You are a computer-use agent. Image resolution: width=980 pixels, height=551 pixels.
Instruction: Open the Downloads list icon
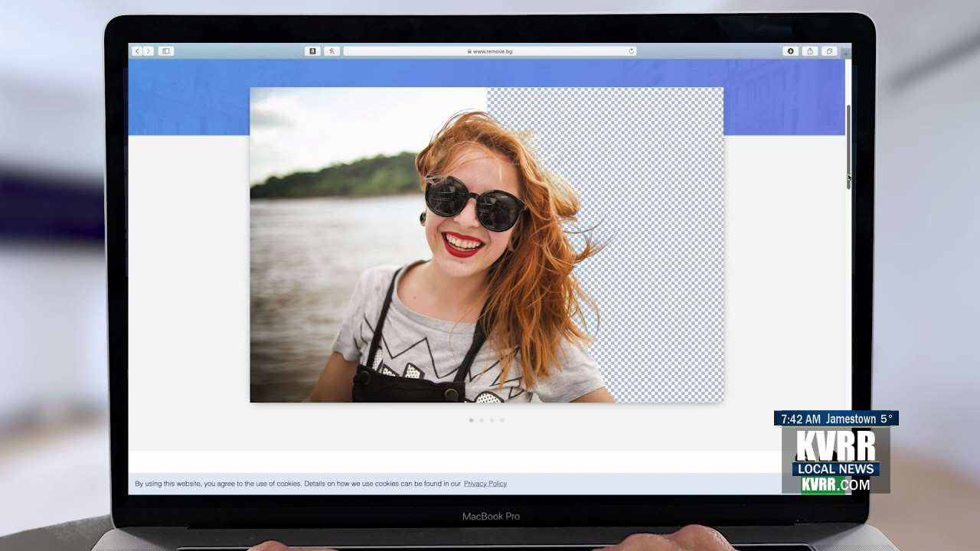(790, 51)
